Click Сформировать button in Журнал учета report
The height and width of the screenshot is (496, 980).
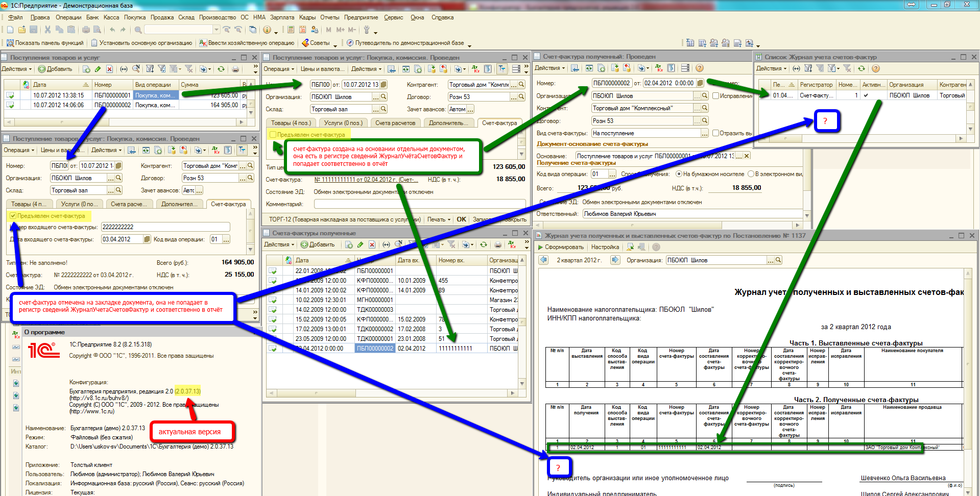point(561,247)
